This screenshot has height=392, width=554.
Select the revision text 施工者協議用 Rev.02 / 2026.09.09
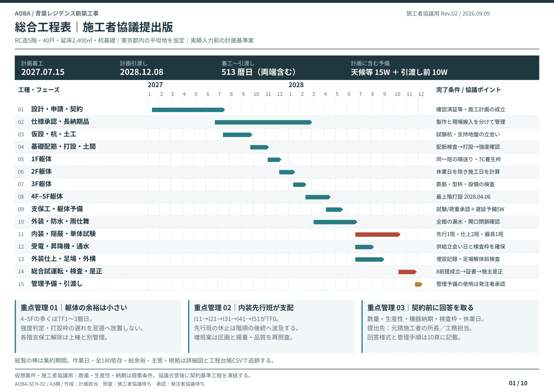tap(448, 14)
